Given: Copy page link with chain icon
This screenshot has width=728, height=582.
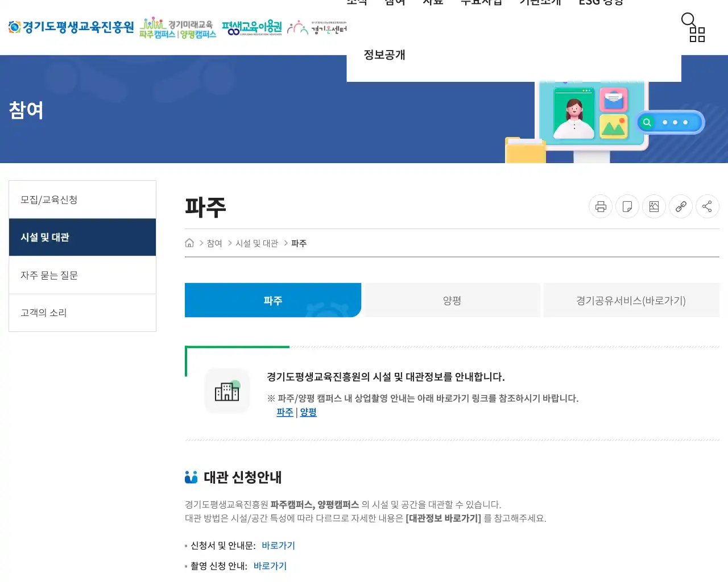Looking at the screenshot, I should point(681,206).
